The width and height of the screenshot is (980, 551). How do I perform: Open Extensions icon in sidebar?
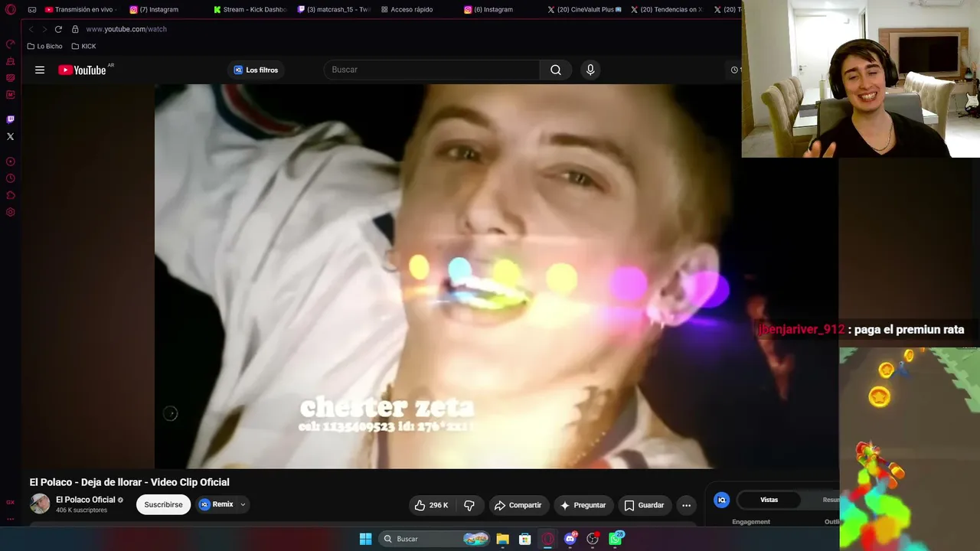click(x=11, y=195)
